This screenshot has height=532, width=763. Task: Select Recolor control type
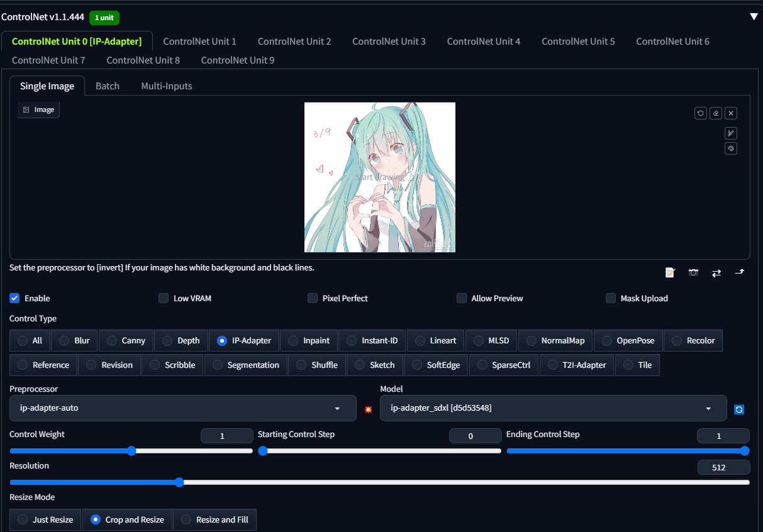tap(693, 340)
